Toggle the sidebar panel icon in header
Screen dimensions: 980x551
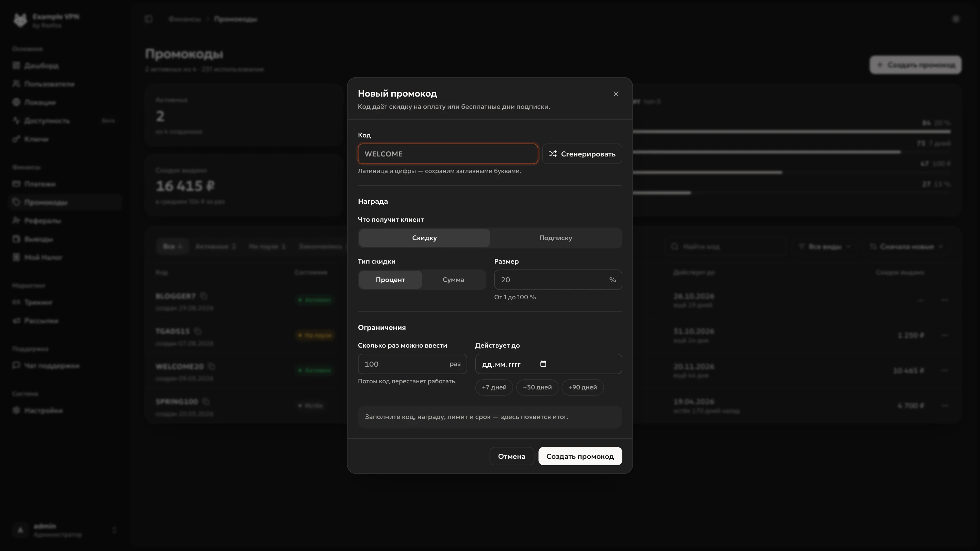pos(149,19)
